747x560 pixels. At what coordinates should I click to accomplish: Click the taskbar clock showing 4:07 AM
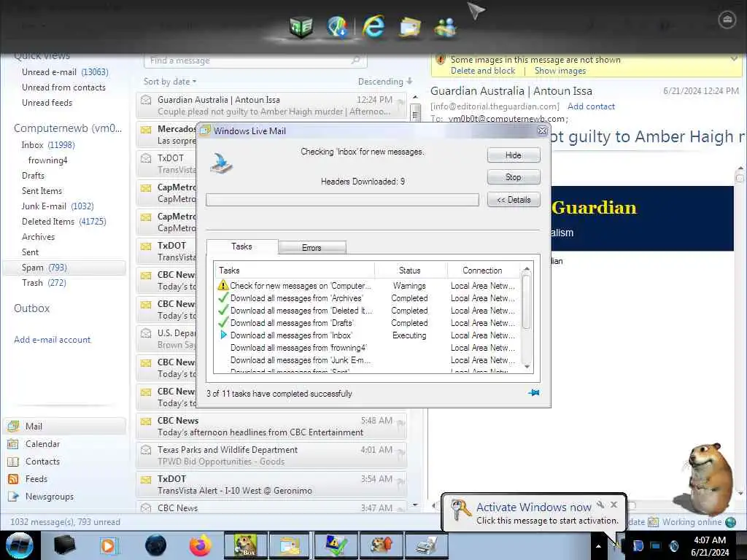pos(710,546)
